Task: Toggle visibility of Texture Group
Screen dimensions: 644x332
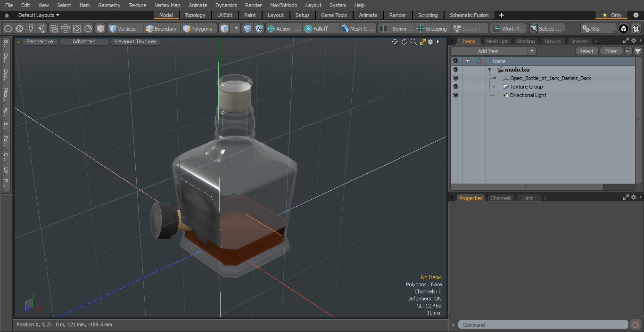Action: click(x=455, y=87)
